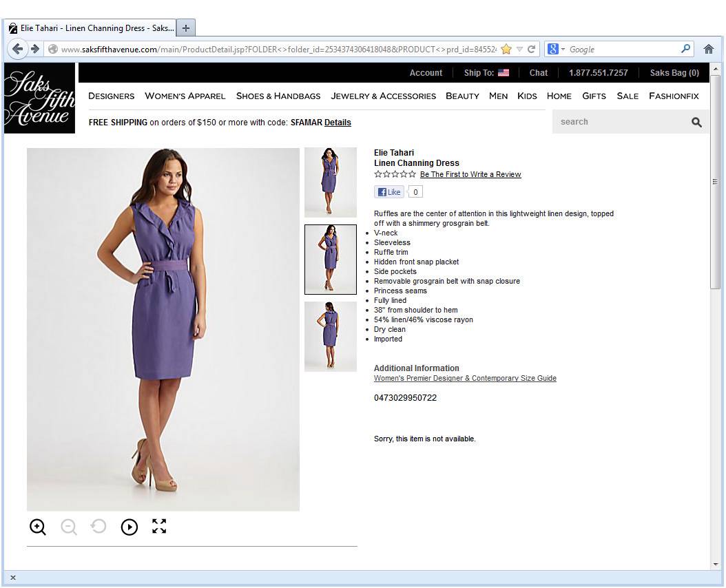Click the star rating row
This screenshot has height=588, width=726.
coord(395,174)
